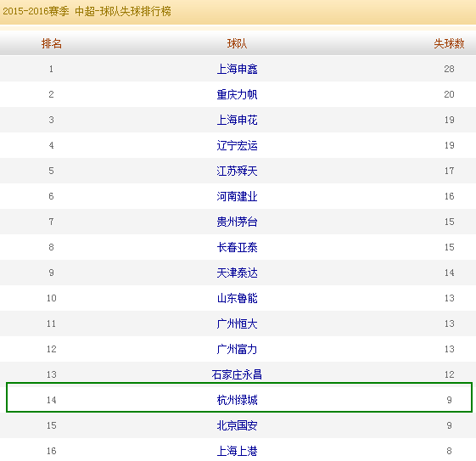Open the 山东鲁能 team link
Screen dimensions: 476x461
[x=237, y=299]
